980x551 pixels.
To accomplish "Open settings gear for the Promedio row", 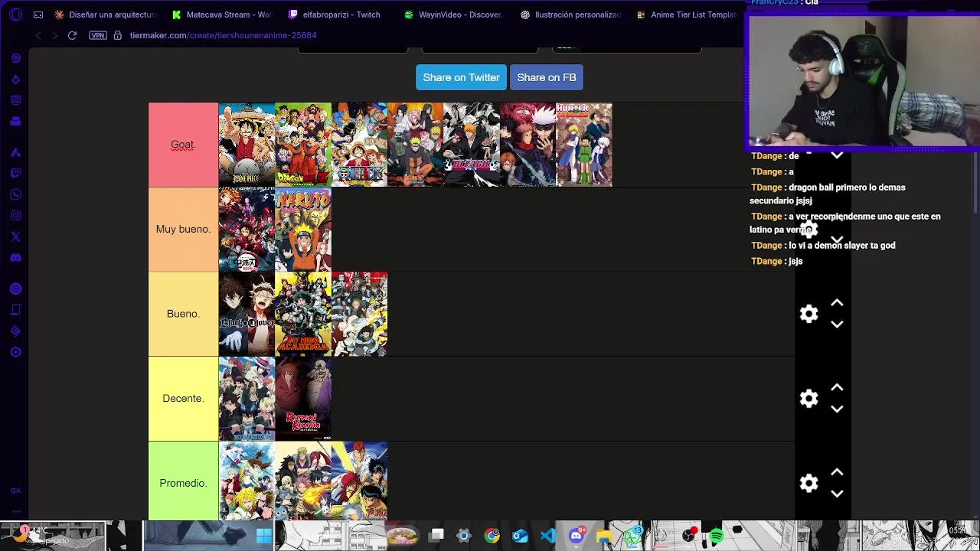I will click(x=809, y=483).
